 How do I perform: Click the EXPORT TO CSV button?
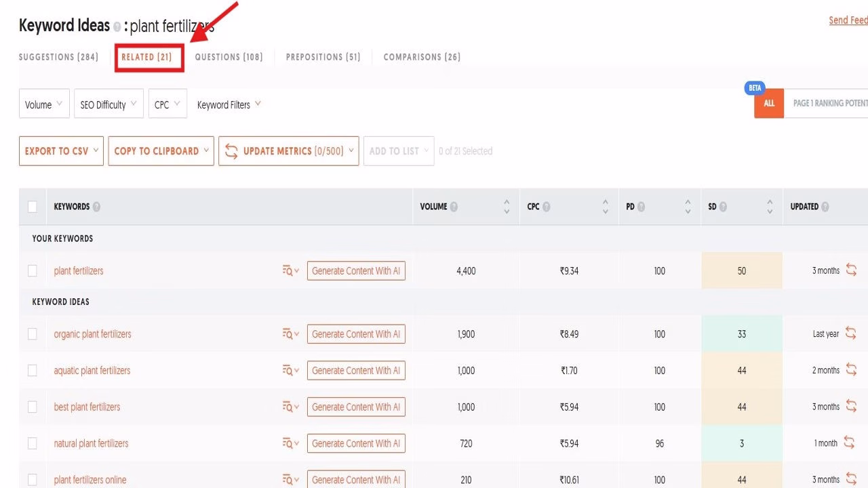[x=60, y=150]
